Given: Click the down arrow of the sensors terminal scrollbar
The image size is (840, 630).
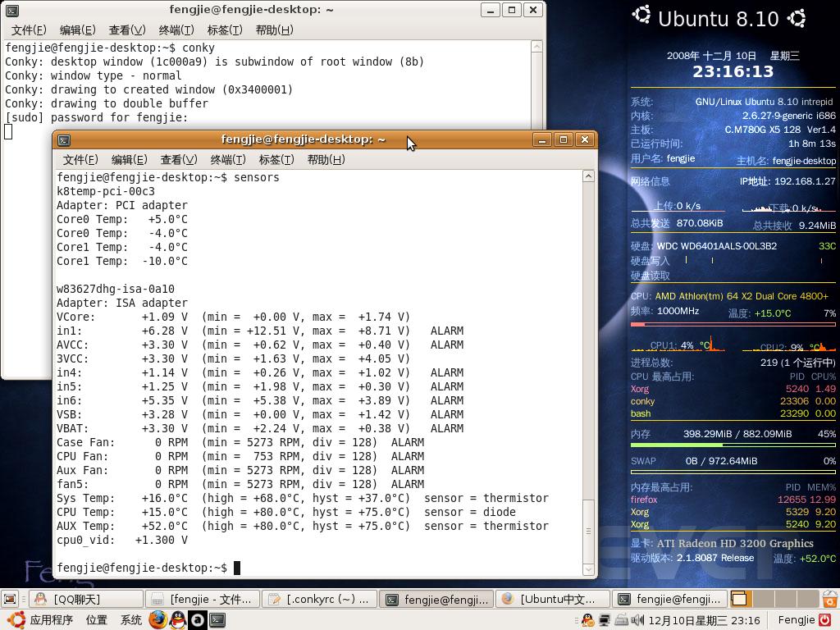Looking at the screenshot, I should tap(588, 569).
